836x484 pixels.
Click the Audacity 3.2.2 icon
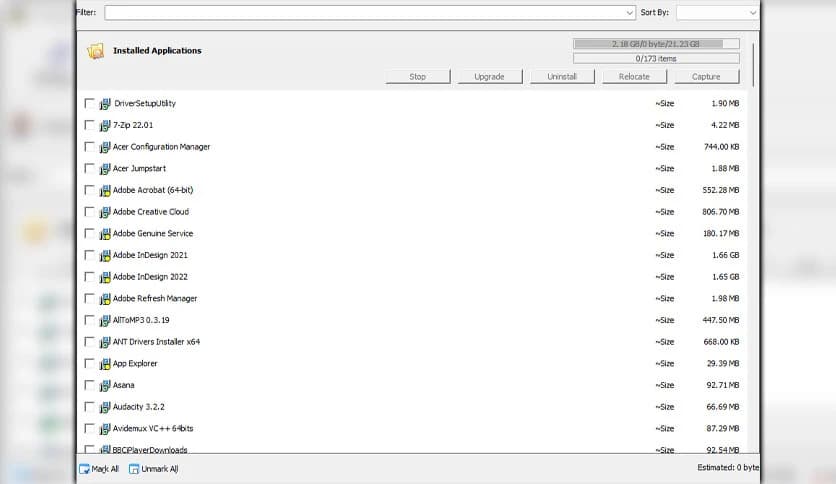(x=105, y=407)
